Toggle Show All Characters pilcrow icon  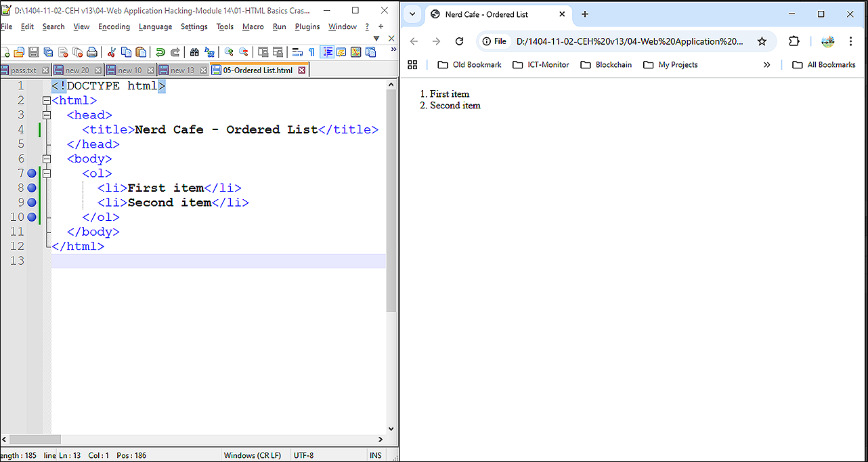(311, 52)
